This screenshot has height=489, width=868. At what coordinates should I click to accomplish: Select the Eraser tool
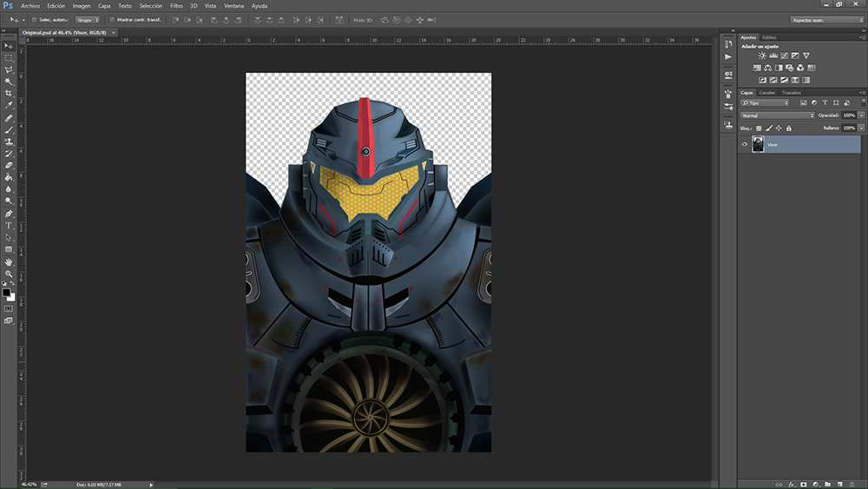[9, 165]
